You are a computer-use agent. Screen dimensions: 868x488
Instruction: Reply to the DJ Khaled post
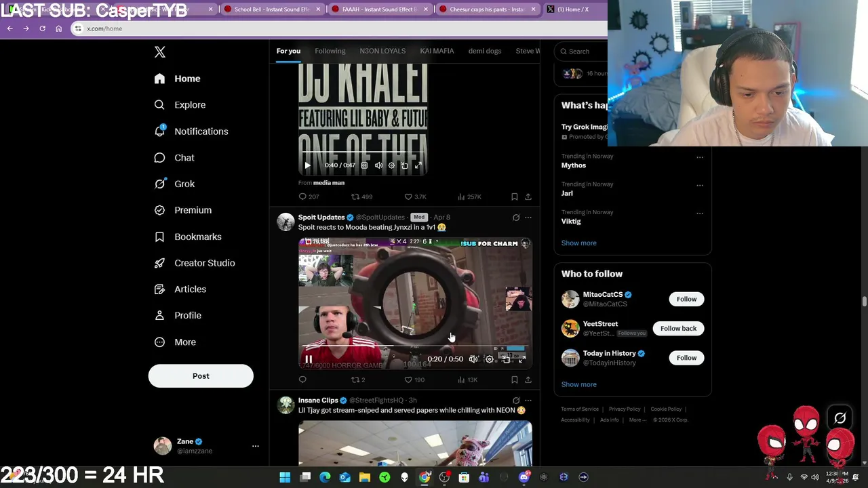click(302, 197)
